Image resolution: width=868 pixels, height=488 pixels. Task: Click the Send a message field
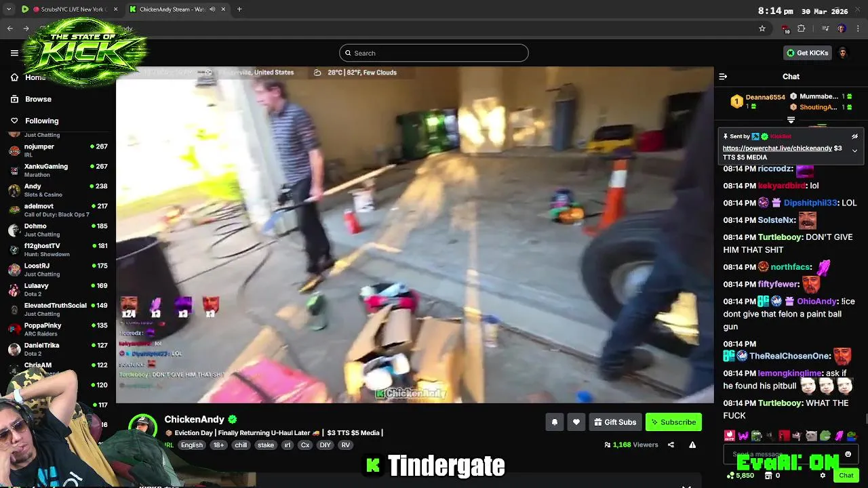[x=783, y=454]
